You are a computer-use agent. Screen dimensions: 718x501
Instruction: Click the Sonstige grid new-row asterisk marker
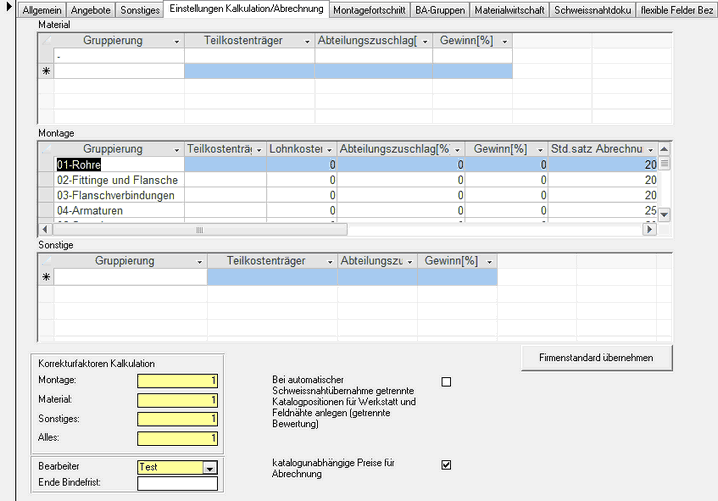pyautogui.click(x=46, y=278)
